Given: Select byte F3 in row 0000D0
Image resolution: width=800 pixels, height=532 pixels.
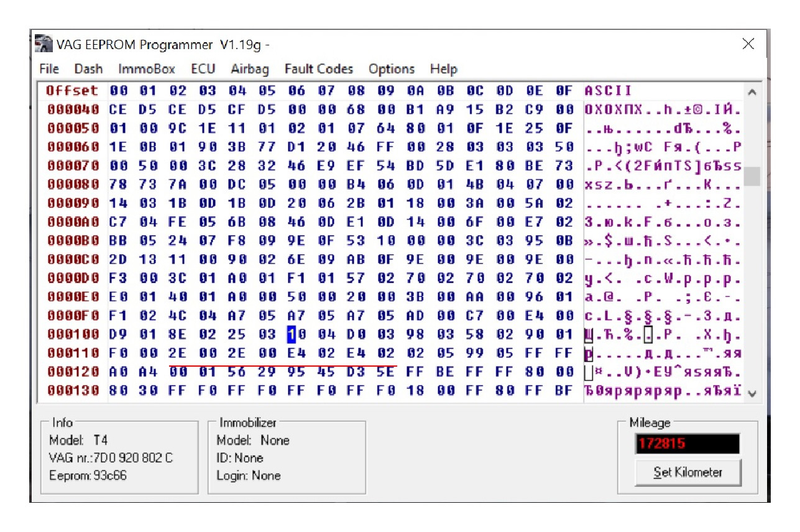Looking at the screenshot, I should click(118, 278).
